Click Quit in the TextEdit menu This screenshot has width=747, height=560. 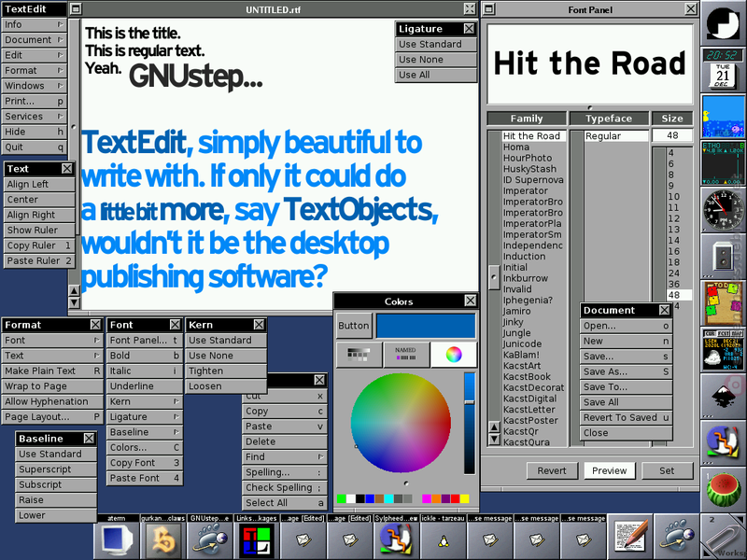tap(35, 147)
